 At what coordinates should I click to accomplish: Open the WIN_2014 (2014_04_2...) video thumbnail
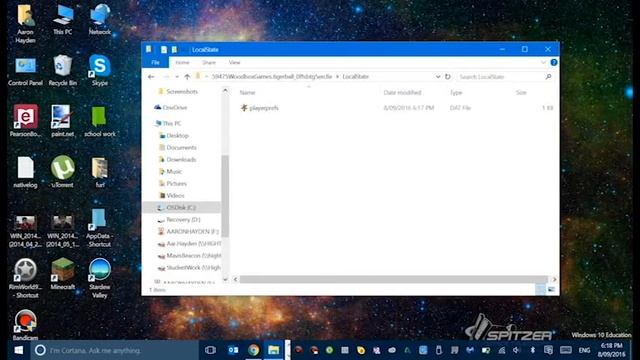(25, 231)
